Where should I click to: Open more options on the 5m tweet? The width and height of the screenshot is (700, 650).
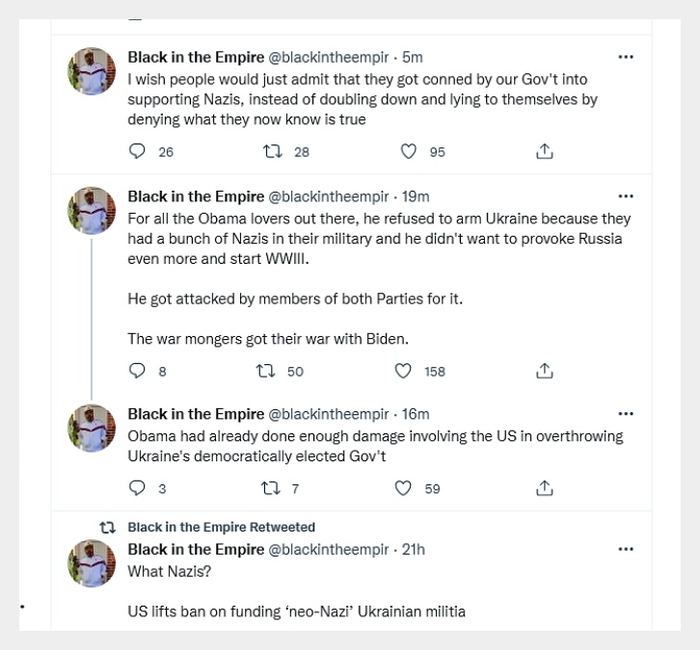coord(626,57)
